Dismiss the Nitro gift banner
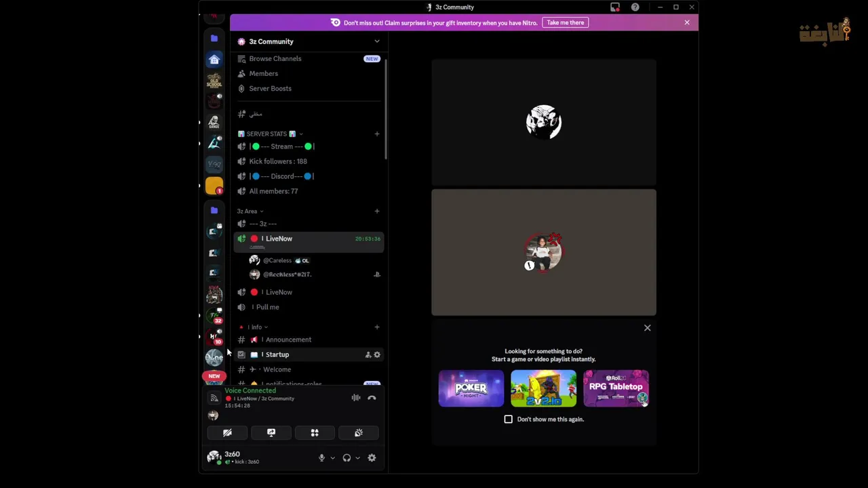 687,22
